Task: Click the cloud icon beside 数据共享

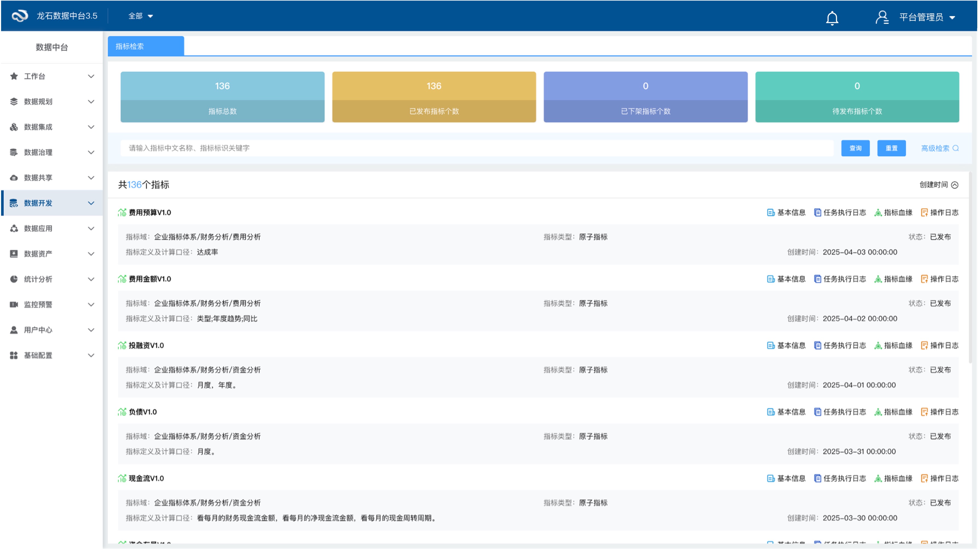Action: pyautogui.click(x=14, y=178)
